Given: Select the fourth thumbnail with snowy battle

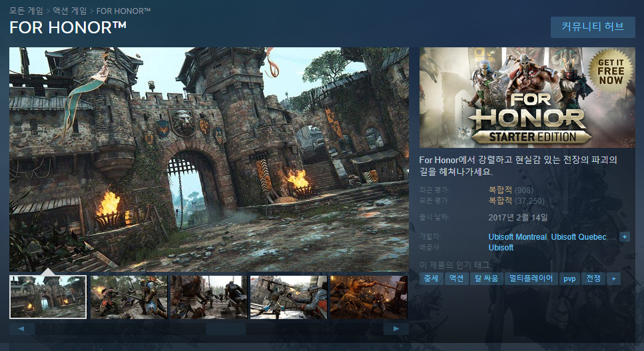Looking at the screenshot, I should [289, 297].
